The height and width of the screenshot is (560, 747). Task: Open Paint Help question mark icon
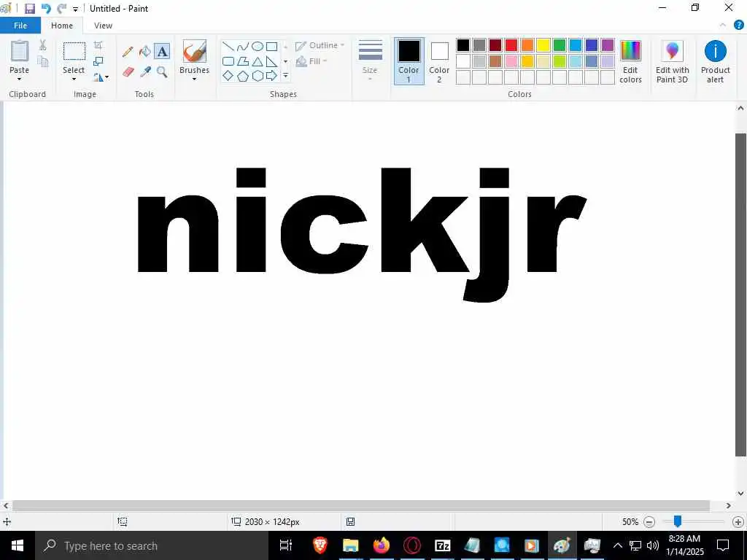click(739, 26)
